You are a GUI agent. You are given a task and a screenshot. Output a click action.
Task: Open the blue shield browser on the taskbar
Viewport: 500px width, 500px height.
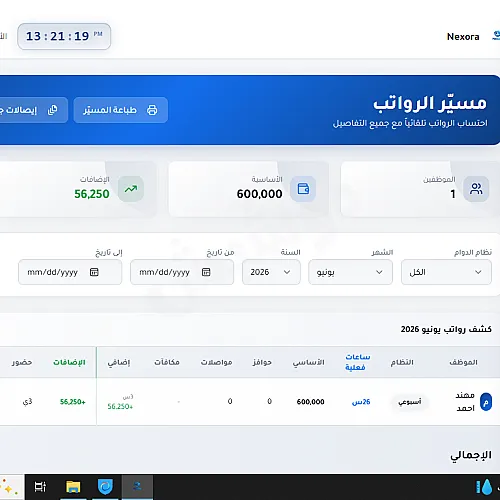[105, 487]
